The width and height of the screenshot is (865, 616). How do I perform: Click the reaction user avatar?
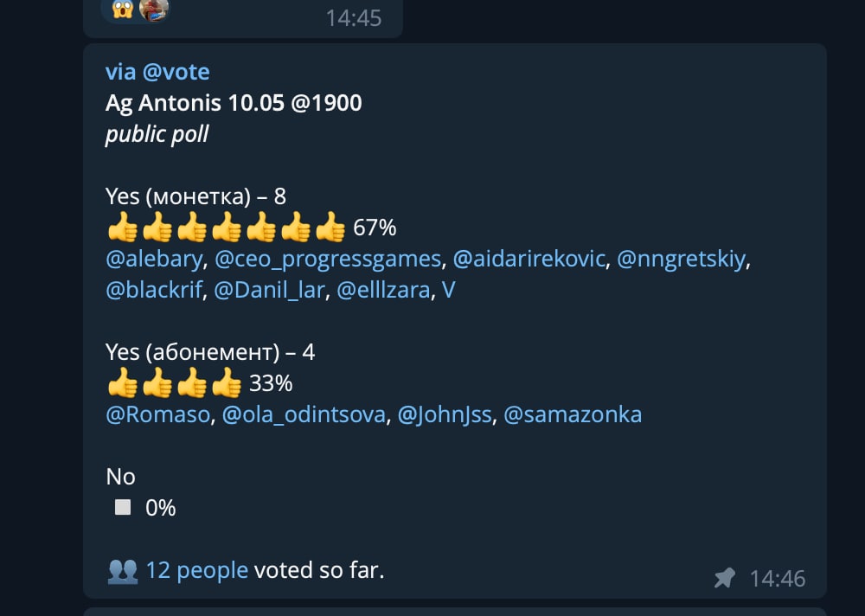(x=154, y=9)
